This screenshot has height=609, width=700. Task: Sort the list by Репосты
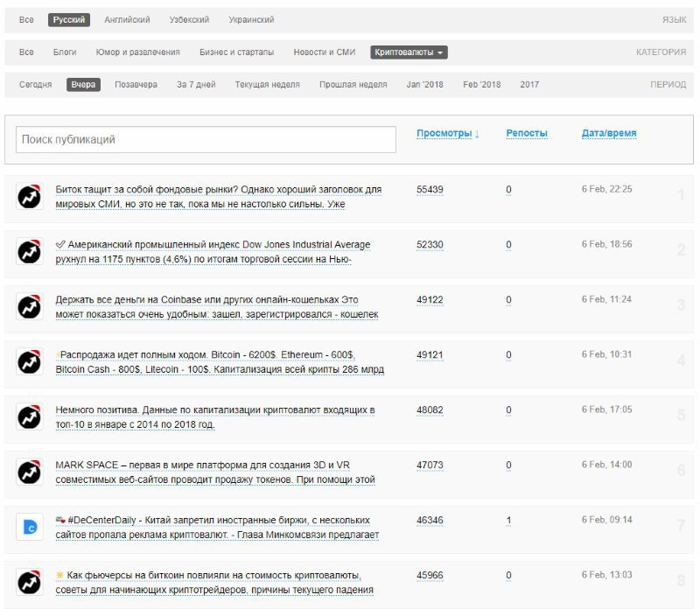pyautogui.click(x=527, y=134)
